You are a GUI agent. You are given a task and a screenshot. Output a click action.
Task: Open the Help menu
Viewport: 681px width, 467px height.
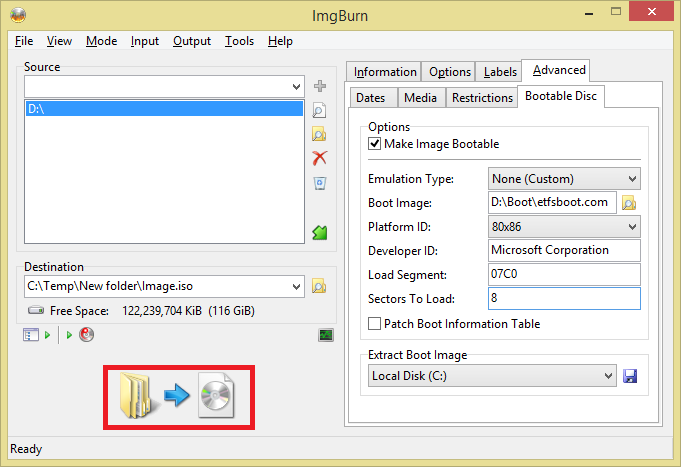280,41
